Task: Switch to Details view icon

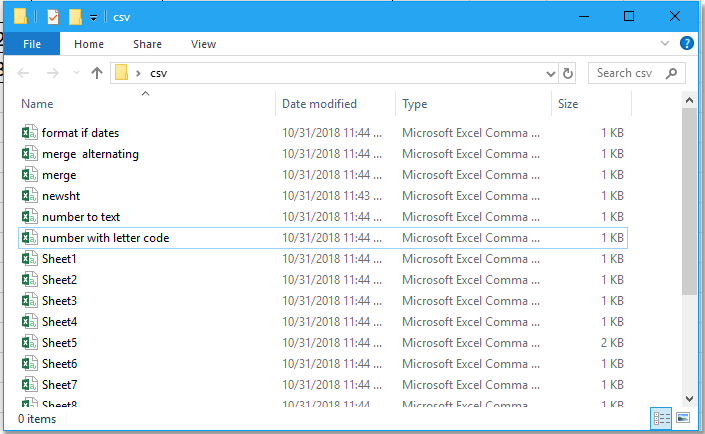Action: tap(662, 418)
